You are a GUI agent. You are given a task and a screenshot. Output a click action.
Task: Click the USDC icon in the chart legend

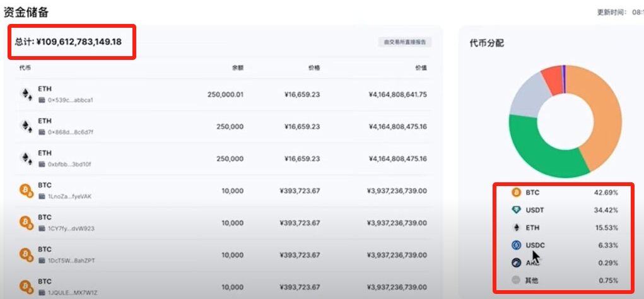[516, 245]
